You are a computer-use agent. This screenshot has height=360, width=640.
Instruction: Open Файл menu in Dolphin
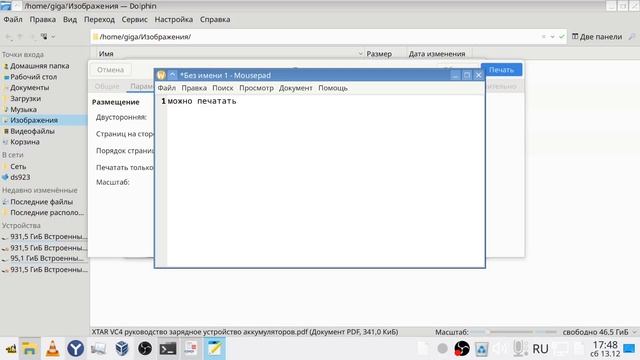[x=13, y=19]
